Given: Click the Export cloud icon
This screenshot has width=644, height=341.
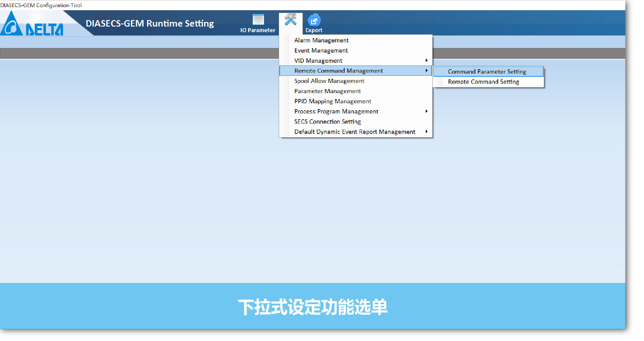Looking at the screenshot, I should pos(314,20).
